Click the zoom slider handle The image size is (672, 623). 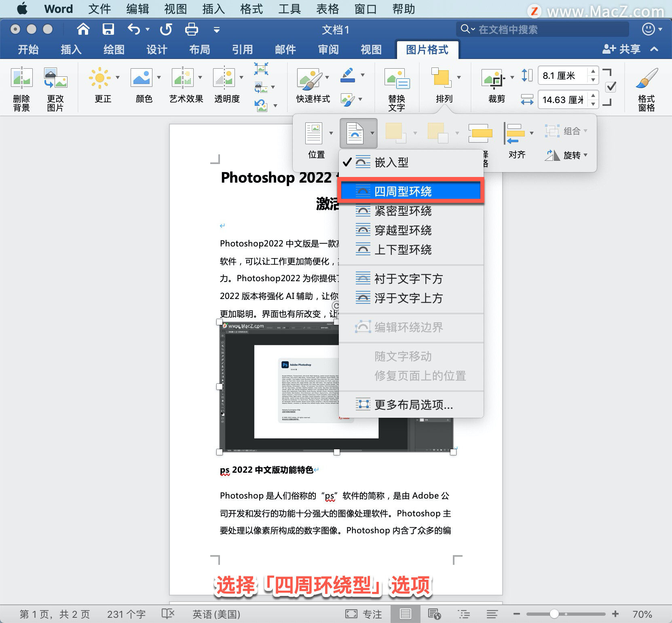tap(554, 614)
